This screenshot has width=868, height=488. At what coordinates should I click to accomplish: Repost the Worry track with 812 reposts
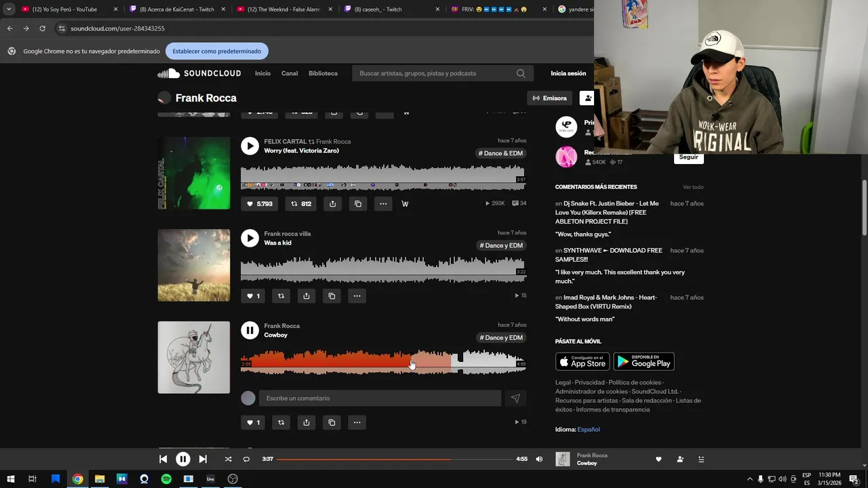pos(301,203)
